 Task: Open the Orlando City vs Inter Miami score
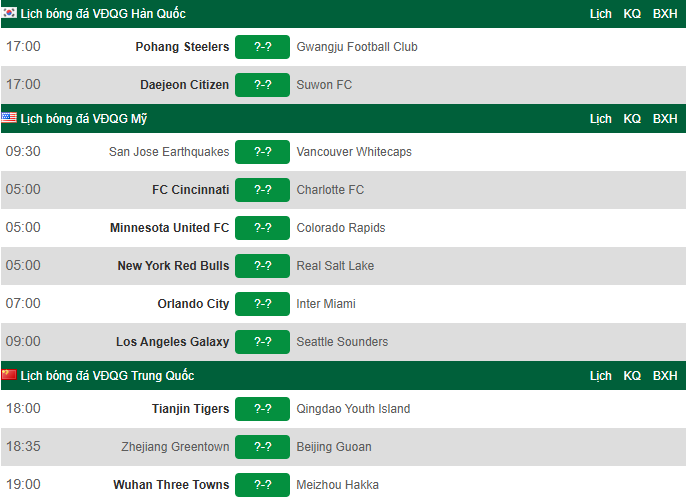tap(262, 304)
